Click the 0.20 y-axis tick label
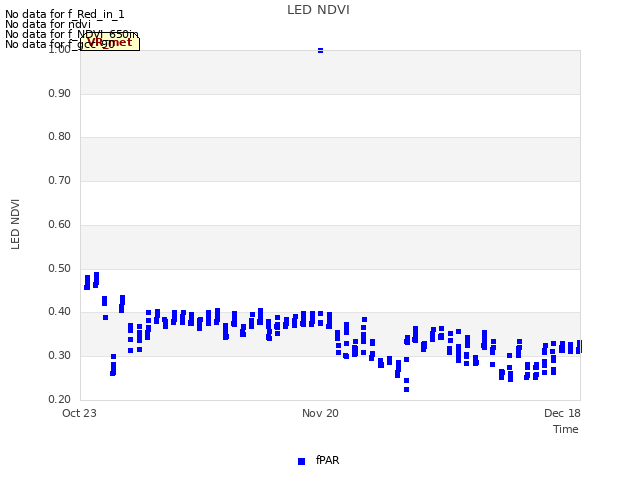Image resolution: width=640 pixels, height=480 pixels. (60, 400)
